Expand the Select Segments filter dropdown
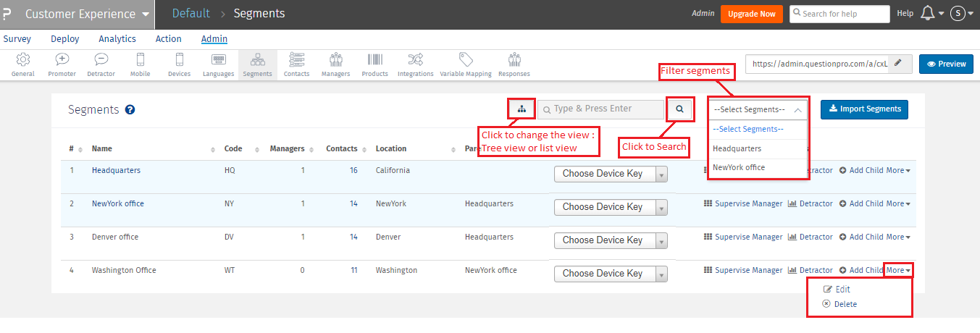 click(758, 109)
